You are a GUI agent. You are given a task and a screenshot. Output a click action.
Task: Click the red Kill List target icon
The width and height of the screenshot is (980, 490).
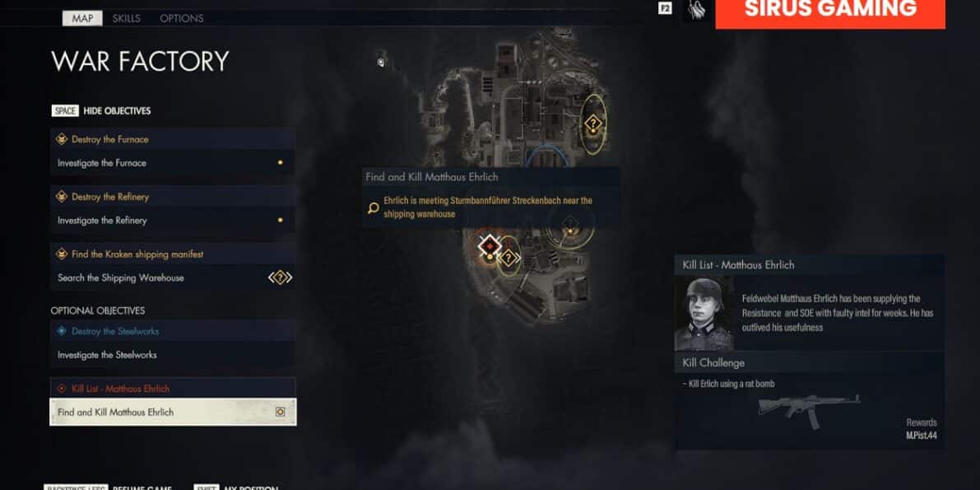coord(61,389)
